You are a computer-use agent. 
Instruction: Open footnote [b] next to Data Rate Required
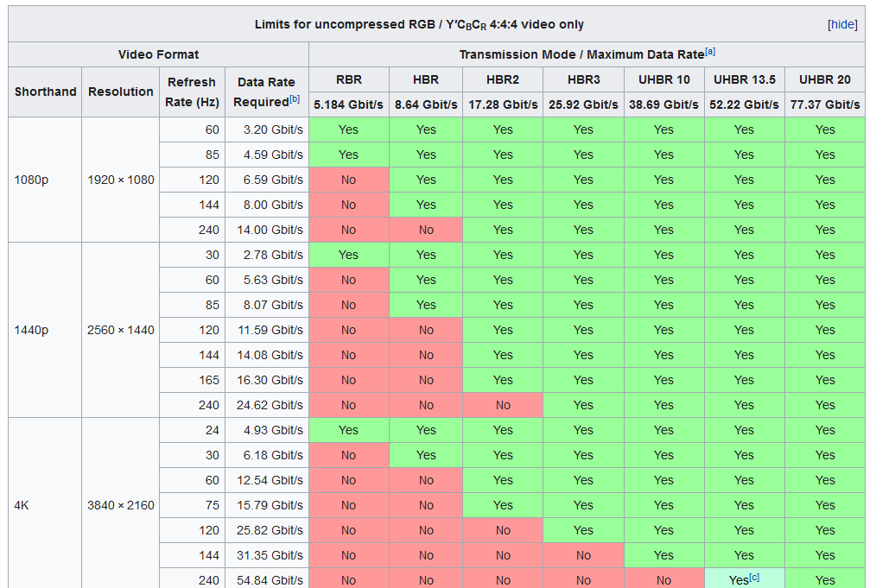tap(295, 98)
